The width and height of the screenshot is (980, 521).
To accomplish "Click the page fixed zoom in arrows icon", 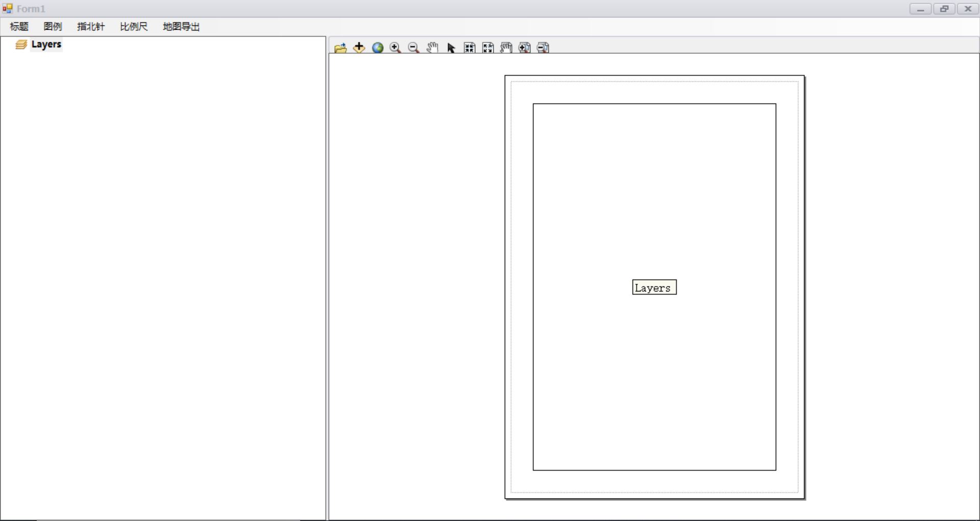I will pos(470,47).
